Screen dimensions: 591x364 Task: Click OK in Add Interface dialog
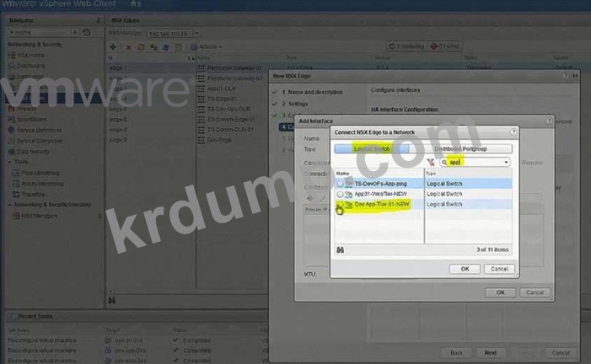tap(500, 292)
